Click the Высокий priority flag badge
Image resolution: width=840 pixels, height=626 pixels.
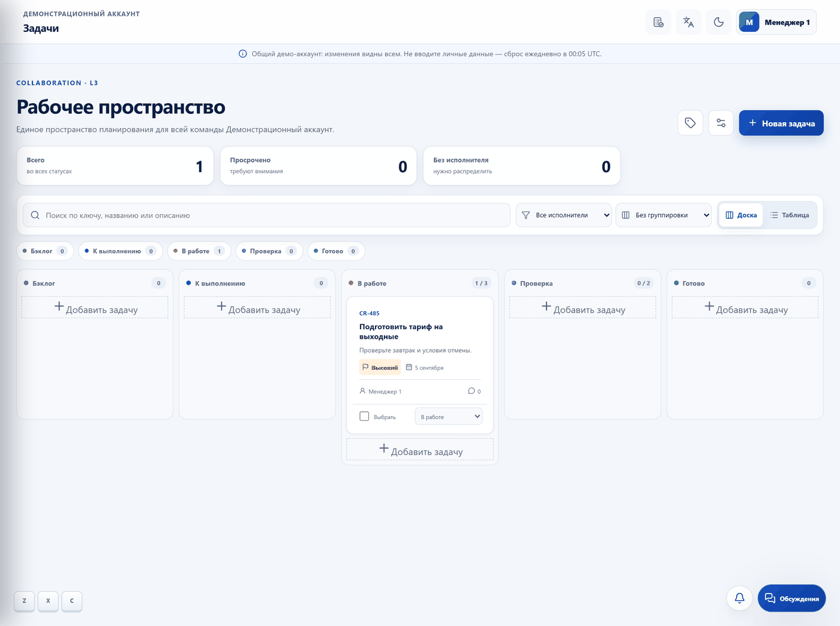point(380,368)
